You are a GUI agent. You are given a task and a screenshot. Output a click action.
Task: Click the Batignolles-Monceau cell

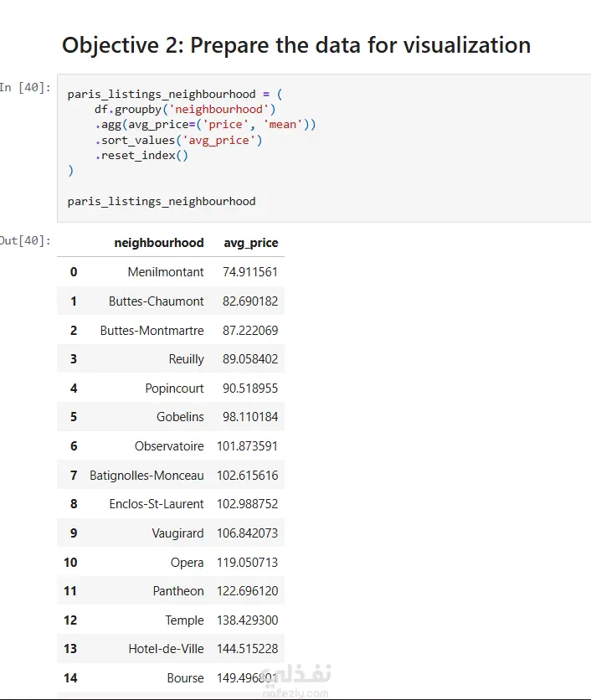click(146, 476)
